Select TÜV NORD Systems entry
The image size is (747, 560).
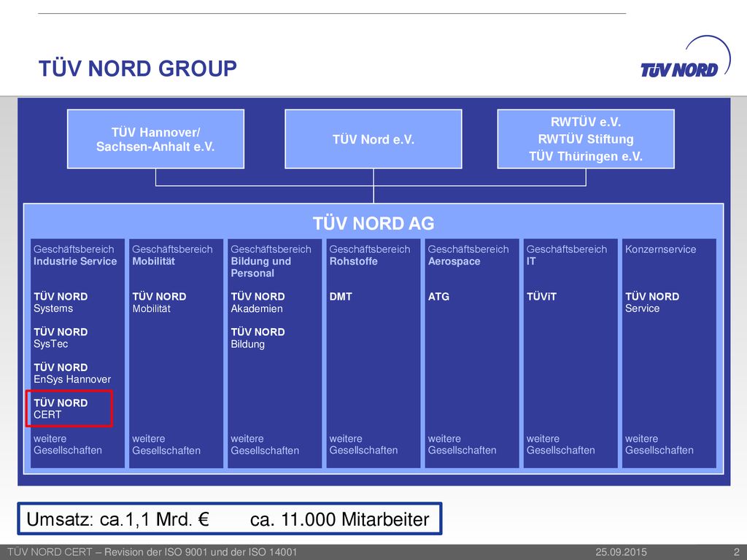61,303
